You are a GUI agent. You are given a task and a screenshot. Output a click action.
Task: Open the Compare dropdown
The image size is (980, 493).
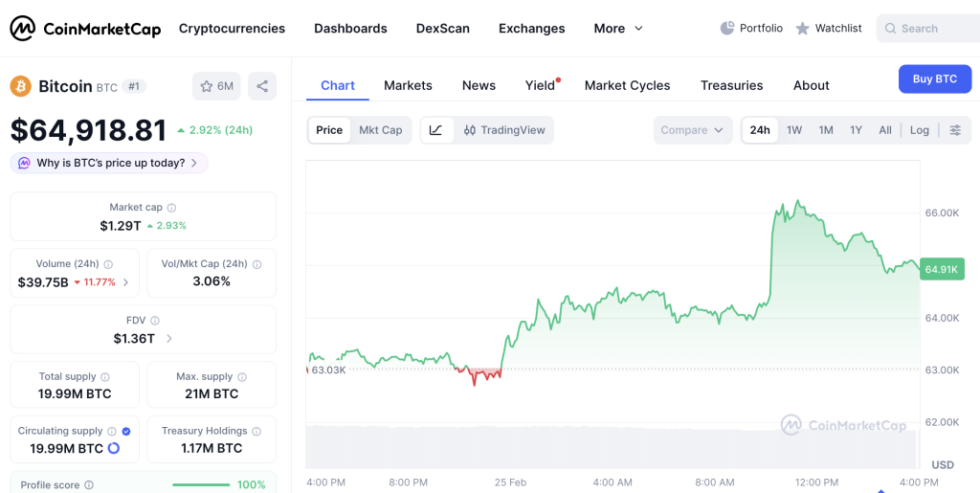[x=693, y=130]
